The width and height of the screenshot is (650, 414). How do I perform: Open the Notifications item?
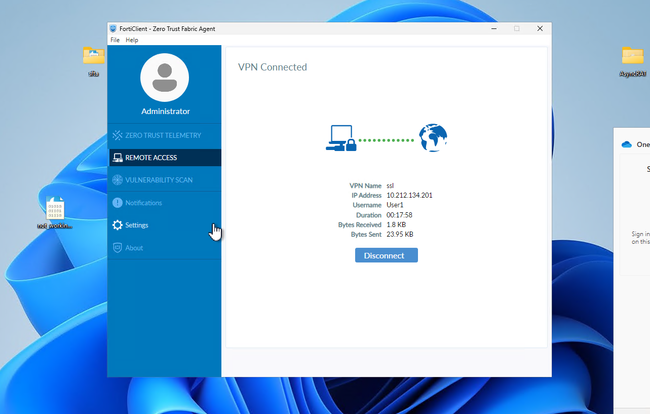(x=164, y=203)
